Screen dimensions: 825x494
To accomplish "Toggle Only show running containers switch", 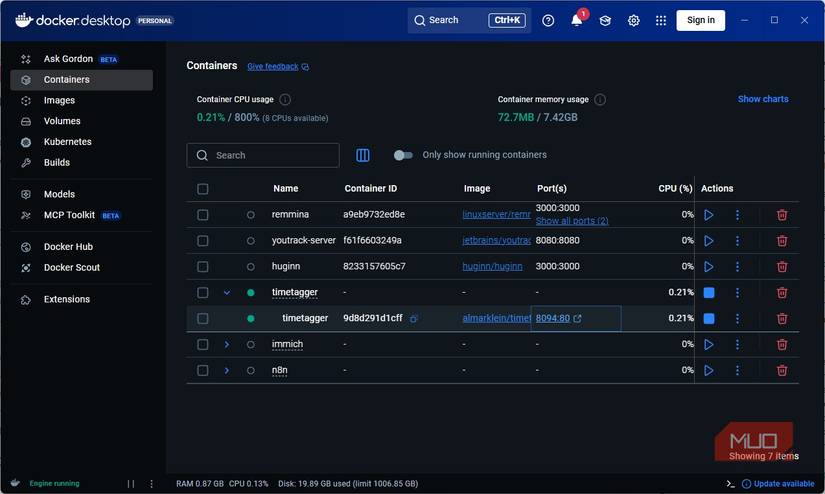I will click(403, 155).
